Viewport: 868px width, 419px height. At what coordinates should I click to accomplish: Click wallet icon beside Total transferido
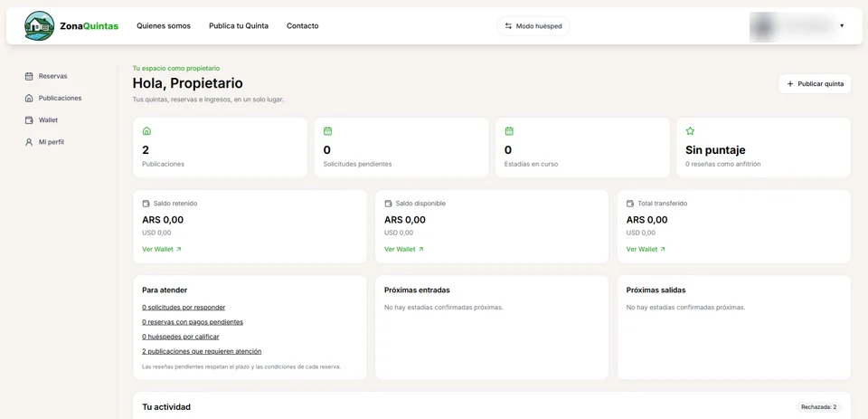630,204
